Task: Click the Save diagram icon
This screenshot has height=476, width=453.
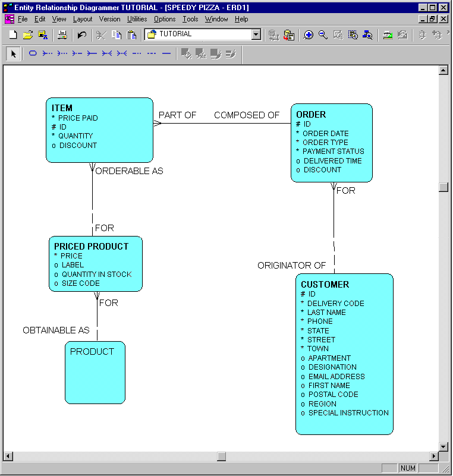Action: click(x=42, y=35)
